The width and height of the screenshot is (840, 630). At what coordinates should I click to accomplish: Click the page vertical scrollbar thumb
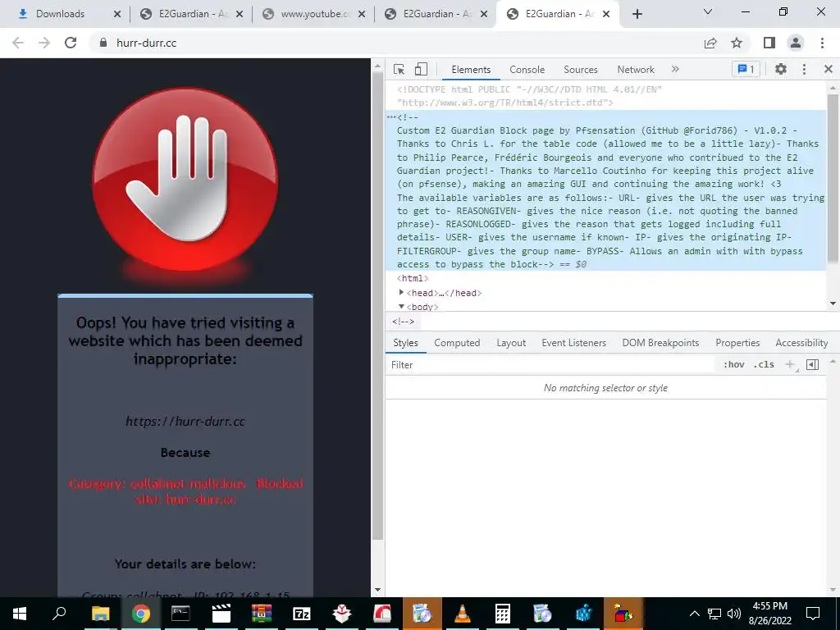click(x=377, y=305)
